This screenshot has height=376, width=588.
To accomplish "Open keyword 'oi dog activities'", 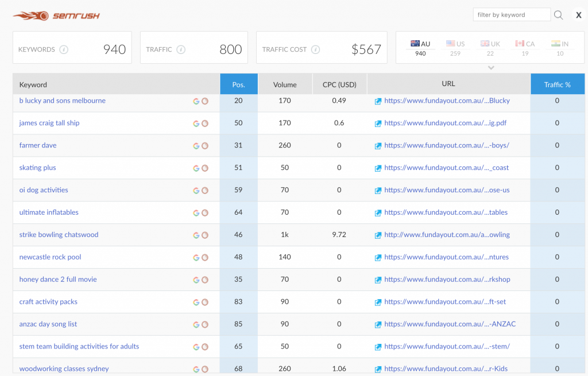I will coord(44,190).
